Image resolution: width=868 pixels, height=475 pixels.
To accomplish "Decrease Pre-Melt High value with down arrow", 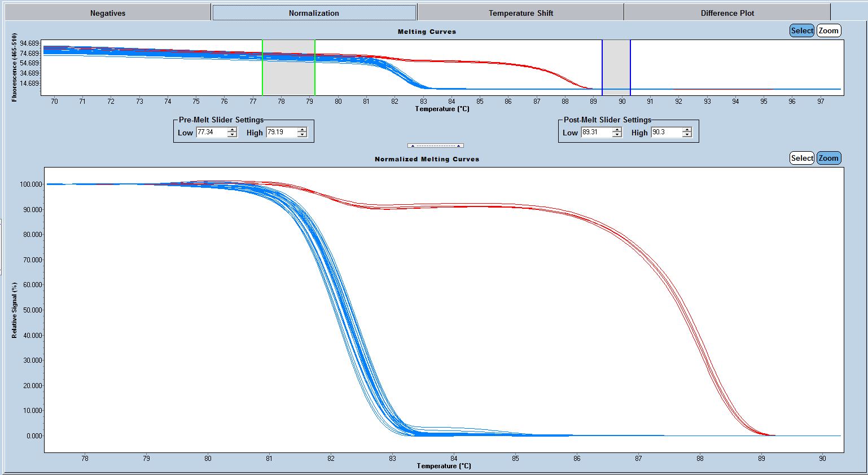I will coord(302,135).
